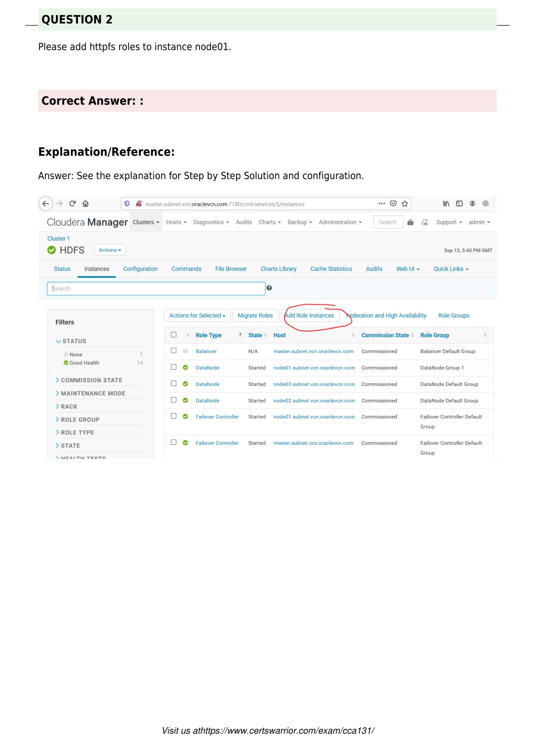This screenshot has height=756, width=535.
Task: Expand the ROLE GROUP filter
Action: 77,420
